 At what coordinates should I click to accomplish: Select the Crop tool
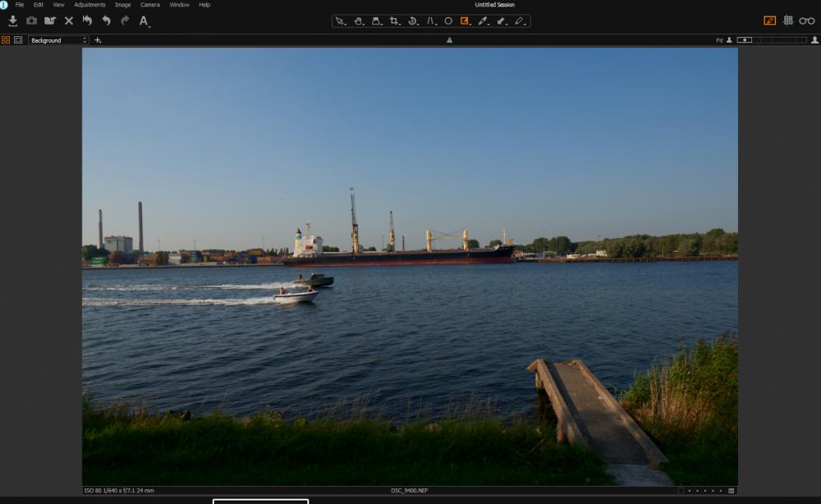[x=395, y=21]
